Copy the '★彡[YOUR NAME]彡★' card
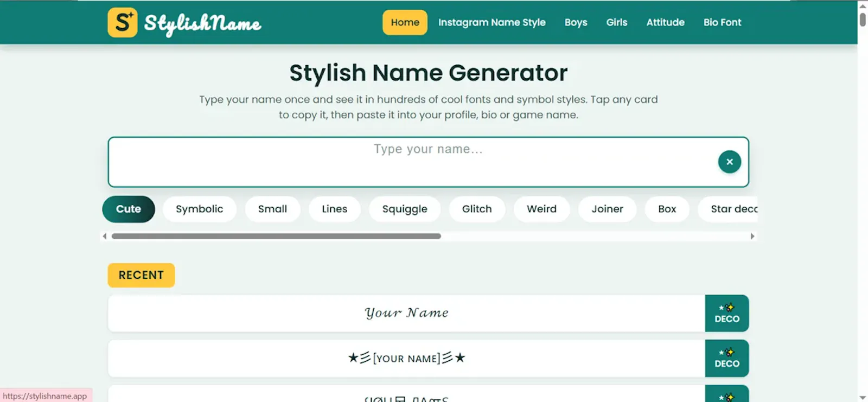The image size is (868, 402). coord(406,358)
